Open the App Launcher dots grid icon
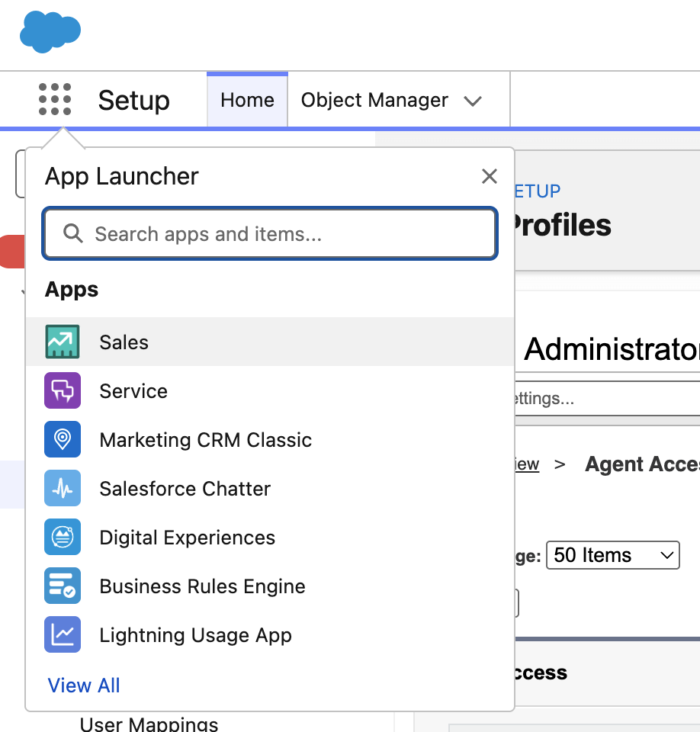This screenshot has height=732, width=700. click(x=55, y=99)
